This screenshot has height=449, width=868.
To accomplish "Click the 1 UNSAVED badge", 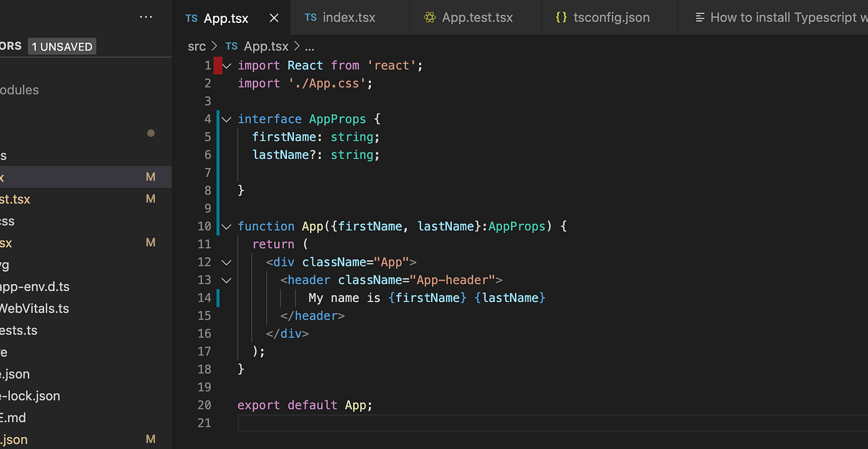I will (x=61, y=46).
